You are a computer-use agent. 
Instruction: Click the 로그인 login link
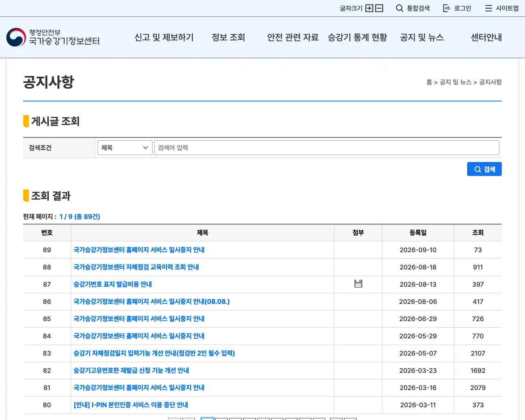tap(457, 8)
